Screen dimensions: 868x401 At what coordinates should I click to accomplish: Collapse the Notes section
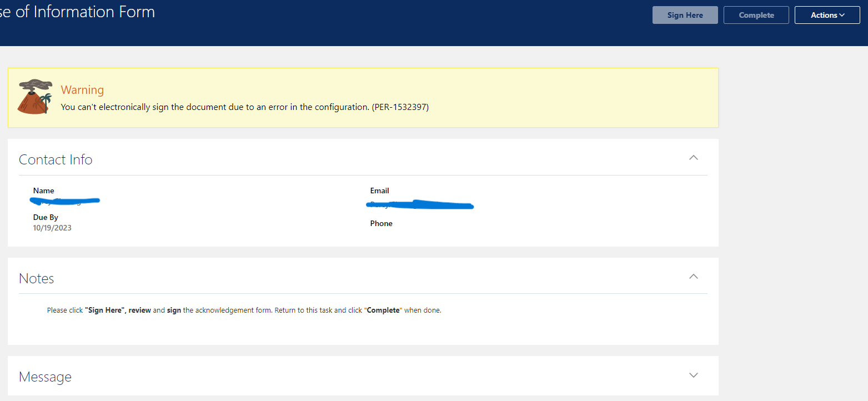coord(693,277)
